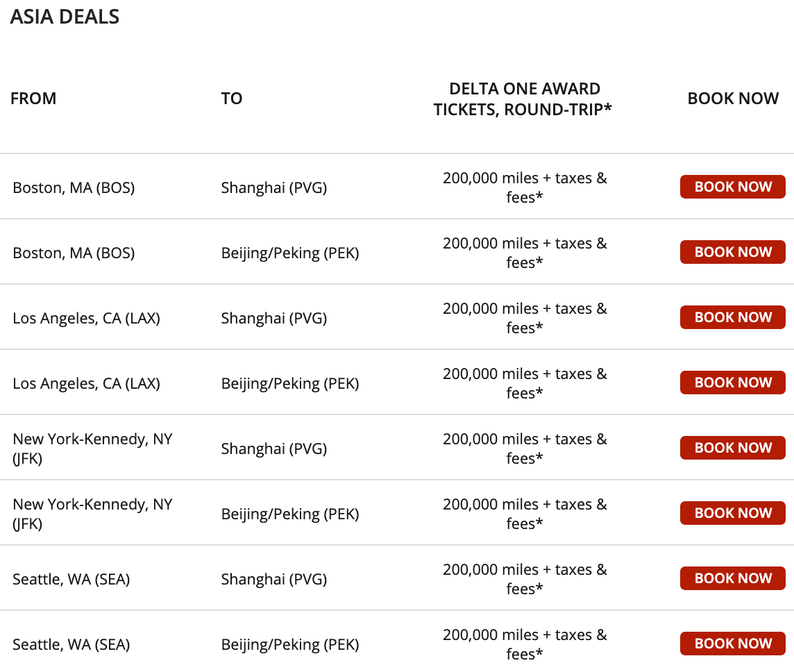The image size is (794, 672).
Task: Book Los Angeles to Beijing flight
Action: point(732,383)
